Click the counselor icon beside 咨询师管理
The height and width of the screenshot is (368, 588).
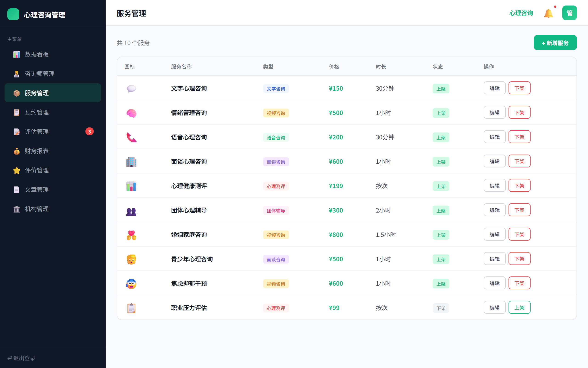pos(17,74)
